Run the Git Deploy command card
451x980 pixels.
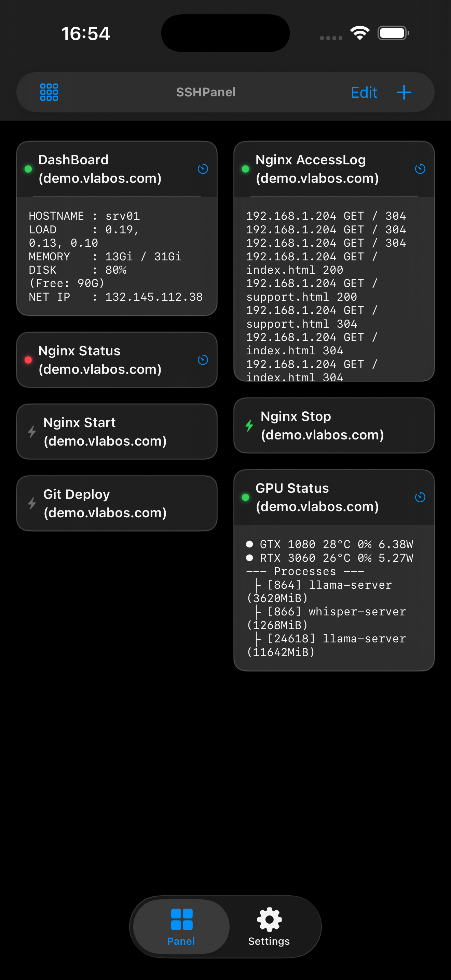pyautogui.click(x=117, y=503)
